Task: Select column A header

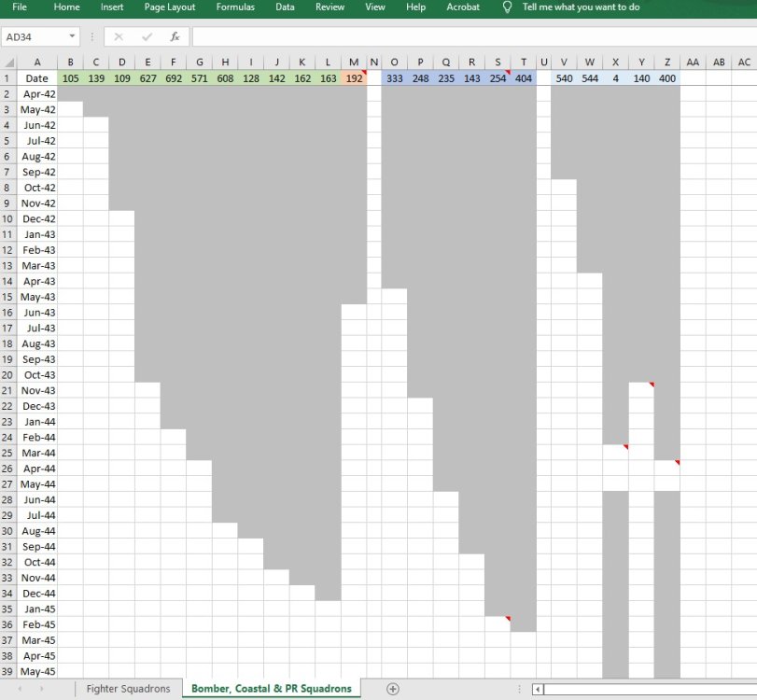Action: [36, 63]
